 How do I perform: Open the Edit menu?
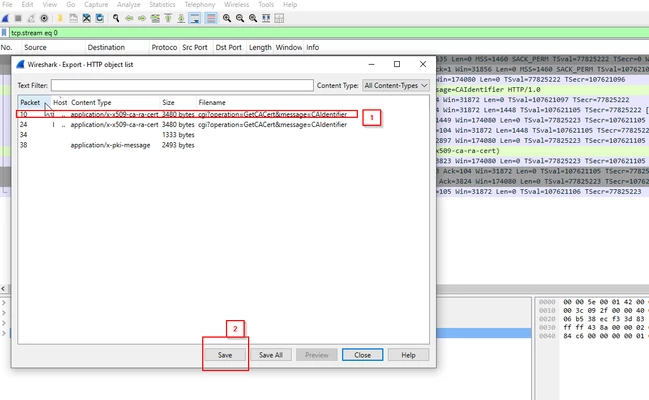pyautogui.click(x=27, y=5)
